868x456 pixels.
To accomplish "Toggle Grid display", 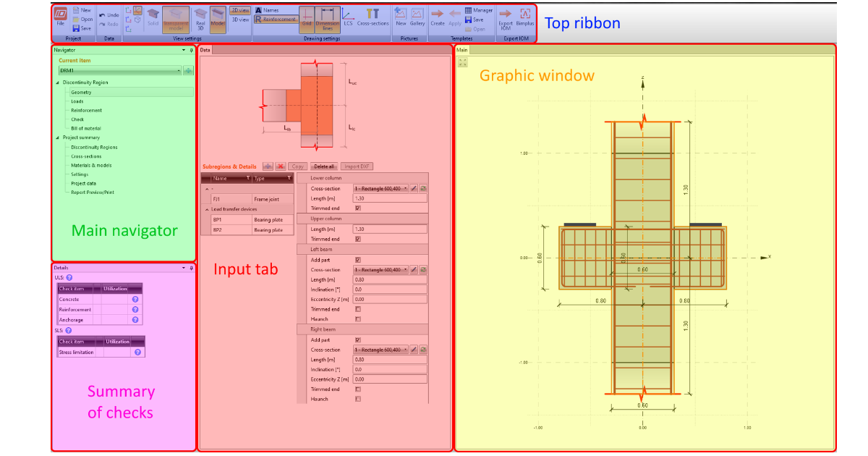I will pos(307,19).
